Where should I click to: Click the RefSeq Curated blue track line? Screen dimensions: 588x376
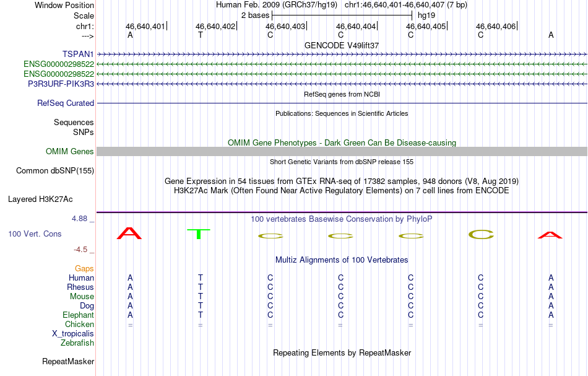coord(342,103)
